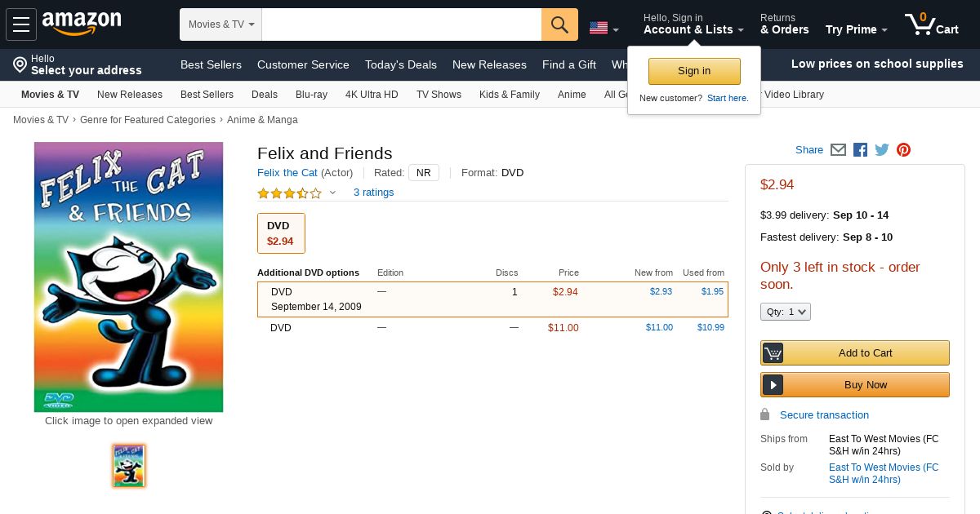980x514 pixels.
Task: Share product on Pinterest
Action: (x=903, y=150)
